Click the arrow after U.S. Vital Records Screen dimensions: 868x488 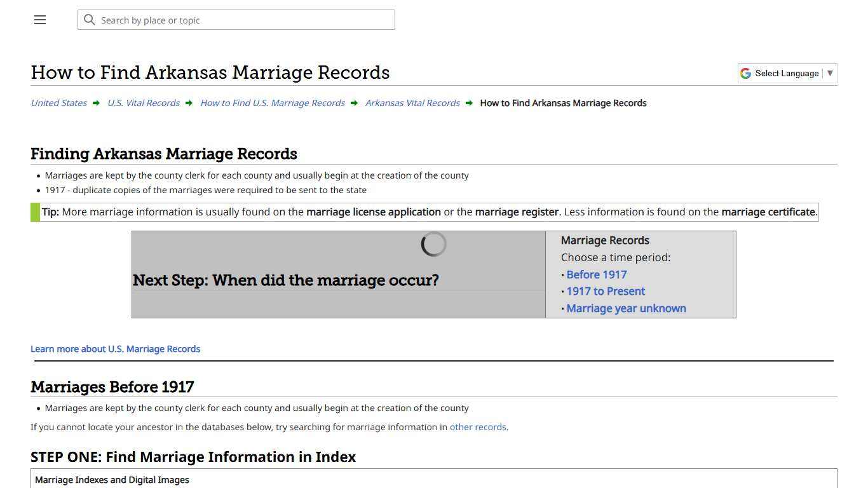(x=188, y=103)
